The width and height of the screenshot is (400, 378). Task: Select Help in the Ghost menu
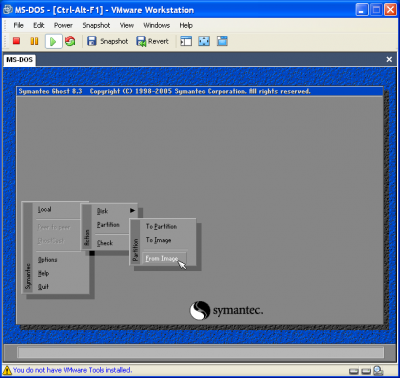pos(43,273)
